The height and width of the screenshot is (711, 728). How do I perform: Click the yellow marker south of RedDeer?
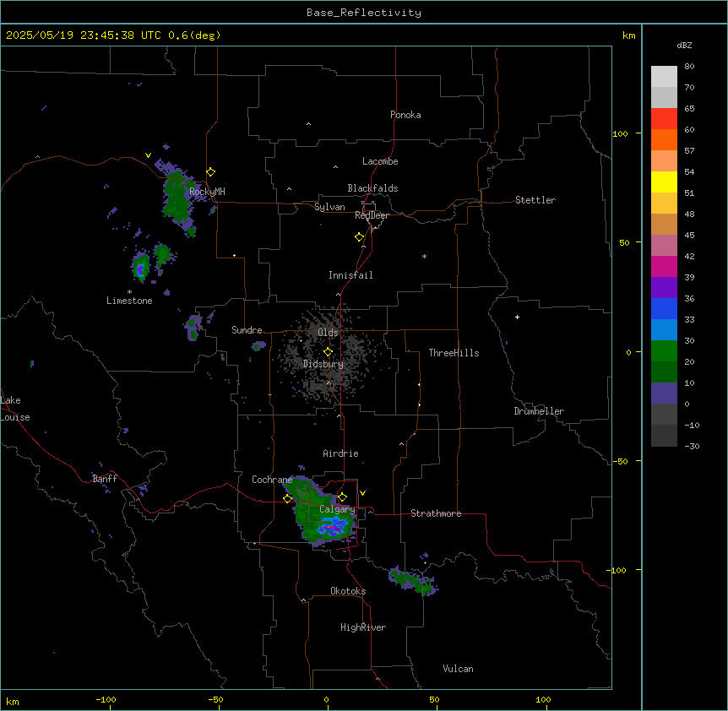[x=360, y=237]
